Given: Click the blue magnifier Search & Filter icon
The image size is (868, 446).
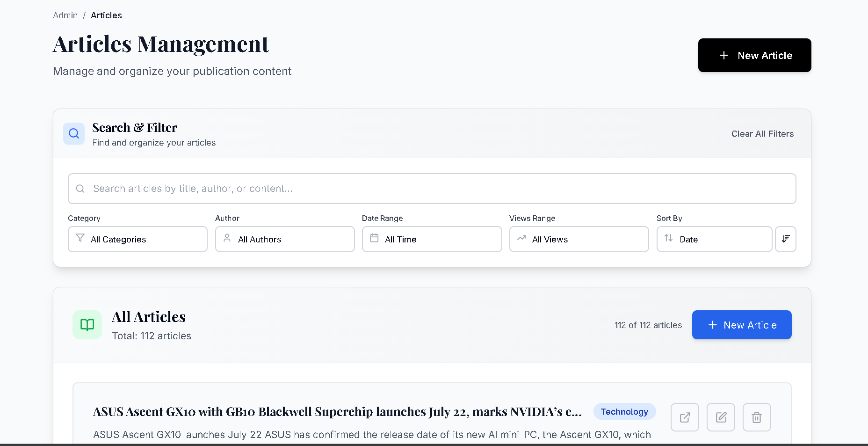Looking at the screenshot, I should [x=74, y=134].
